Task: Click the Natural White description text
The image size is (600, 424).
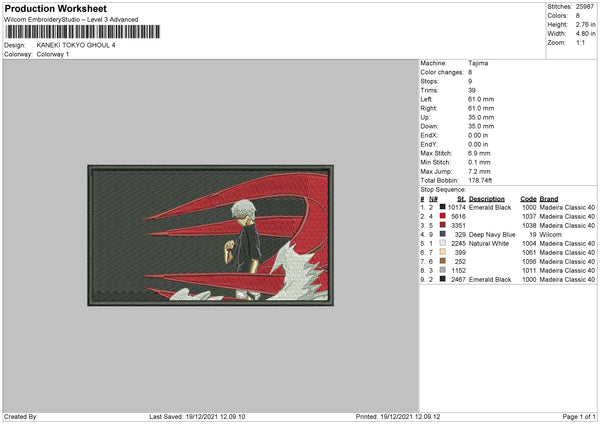Action: coord(489,243)
